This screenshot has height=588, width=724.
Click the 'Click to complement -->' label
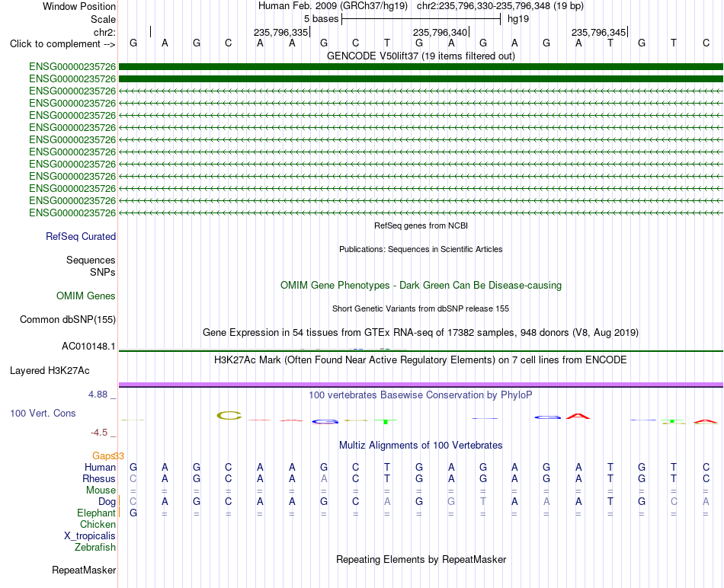coord(62,44)
